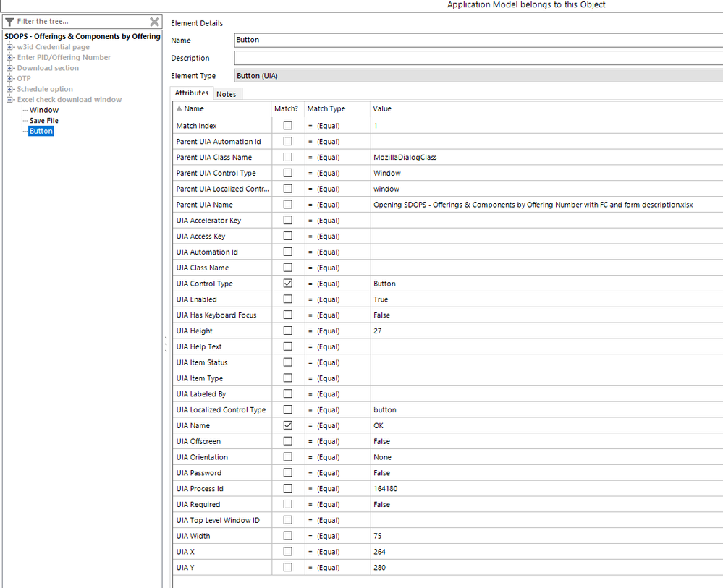Click the UIA Top Level Window ID attribute name
Screen dimensions: 723x588
click(218, 520)
